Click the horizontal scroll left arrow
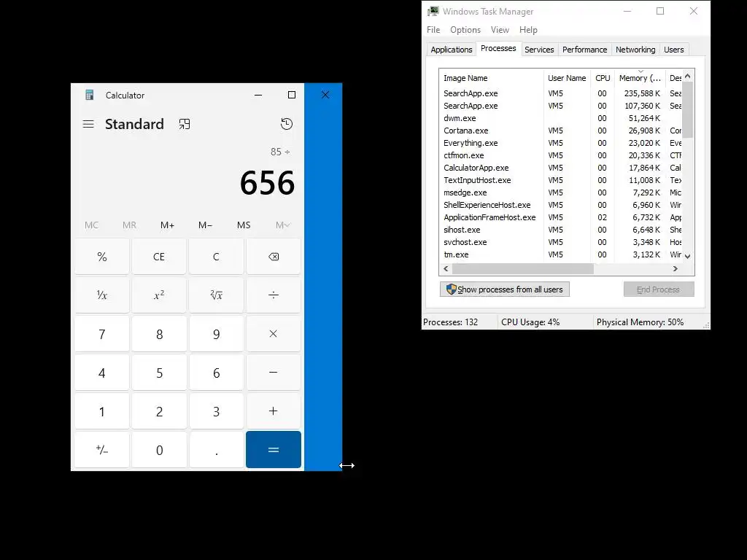 (446, 268)
